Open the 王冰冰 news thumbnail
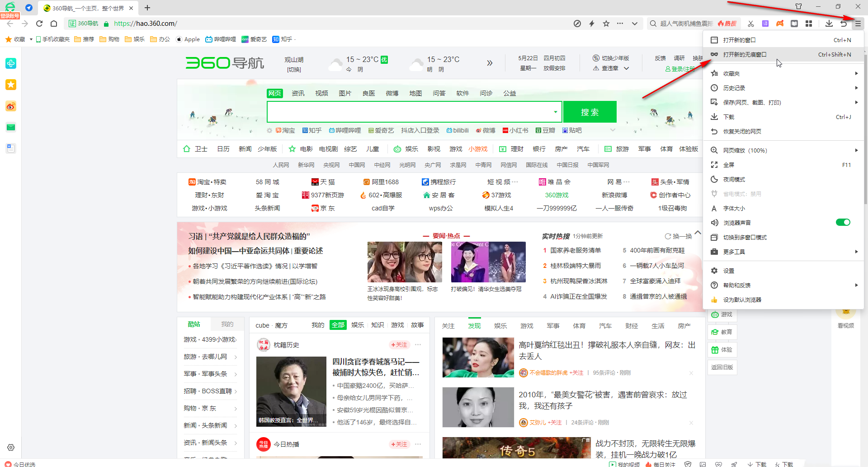 pyautogui.click(x=405, y=262)
